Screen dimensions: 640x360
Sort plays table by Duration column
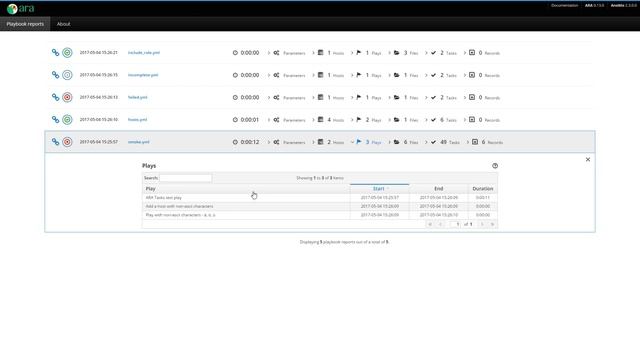482,189
